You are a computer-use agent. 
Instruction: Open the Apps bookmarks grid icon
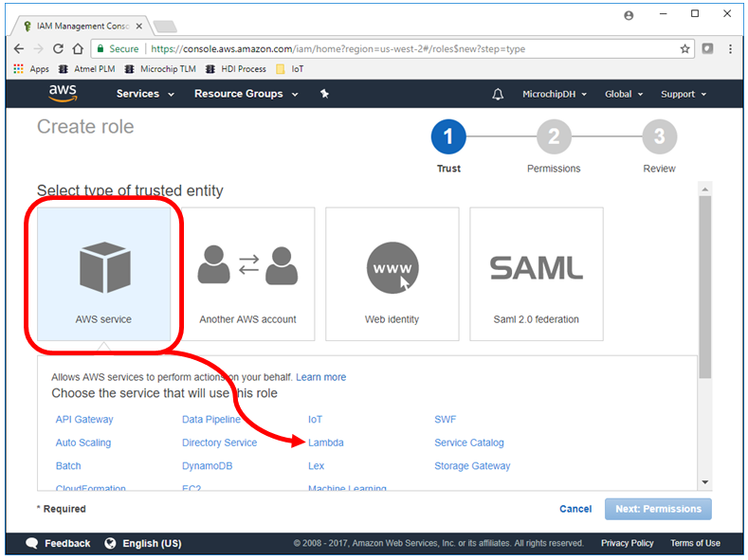[18, 69]
